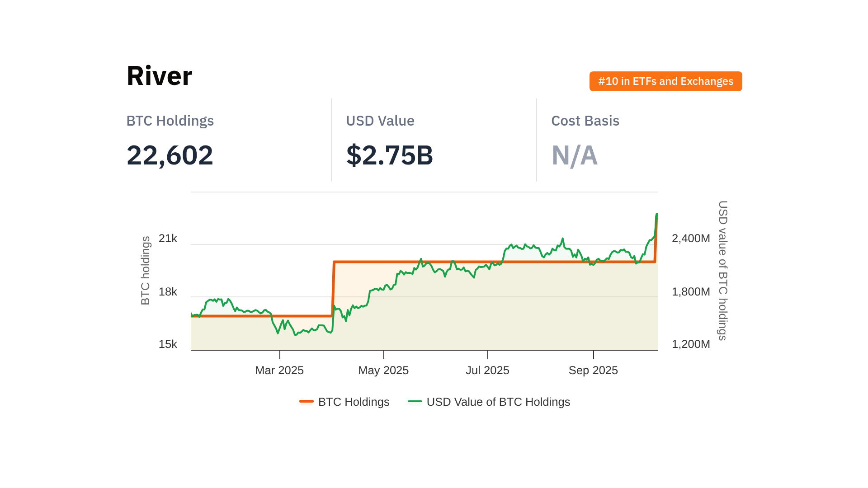Click the BTC Holdings stat label
Image resolution: width=868 pixels, height=488 pixels.
click(x=170, y=121)
